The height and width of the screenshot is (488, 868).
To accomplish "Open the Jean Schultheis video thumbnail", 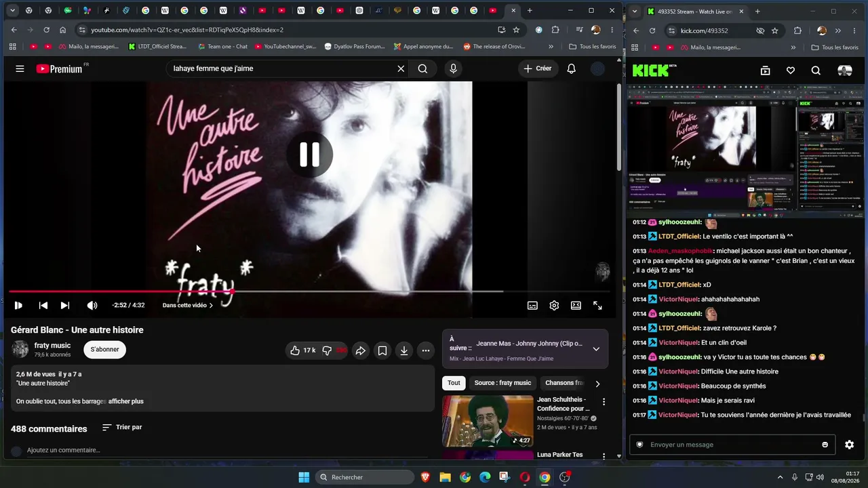I will [x=488, y=421].
